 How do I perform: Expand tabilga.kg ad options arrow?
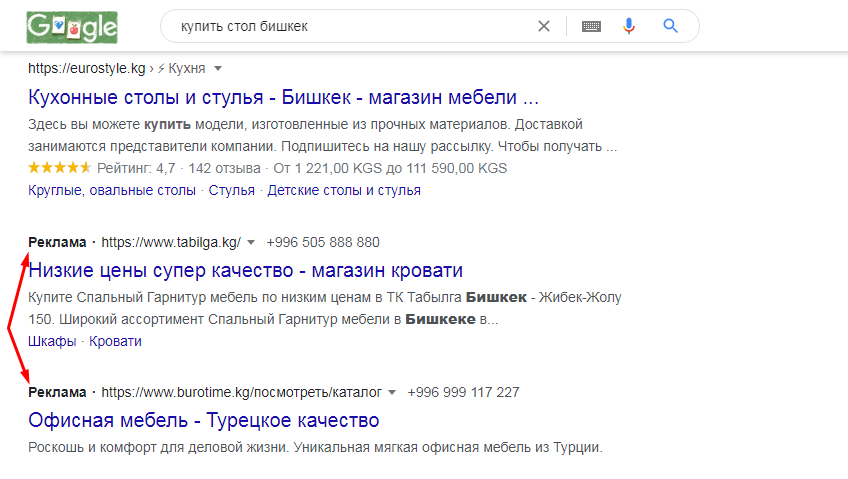[x=251, y=243]
